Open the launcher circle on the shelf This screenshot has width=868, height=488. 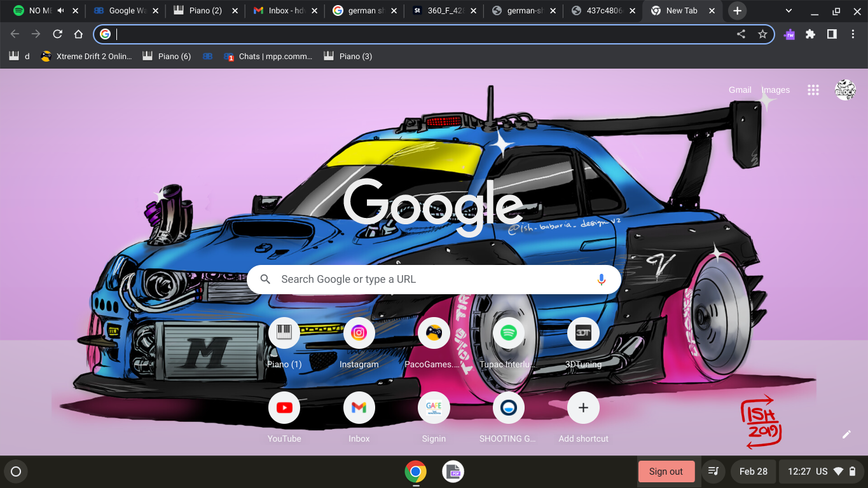pyautogui.click(x=17, y=471)
